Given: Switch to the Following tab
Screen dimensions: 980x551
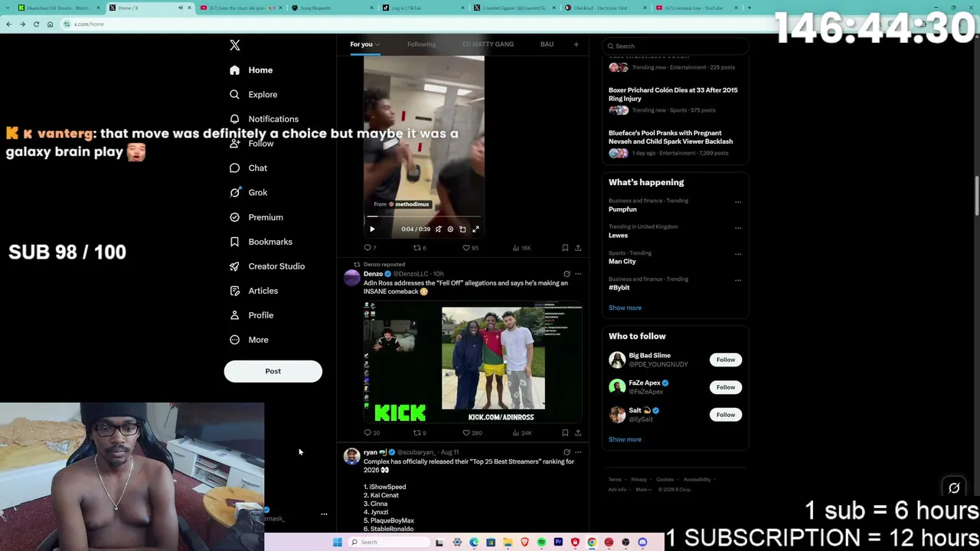Looking at the screenshot, I should [421, 44].
